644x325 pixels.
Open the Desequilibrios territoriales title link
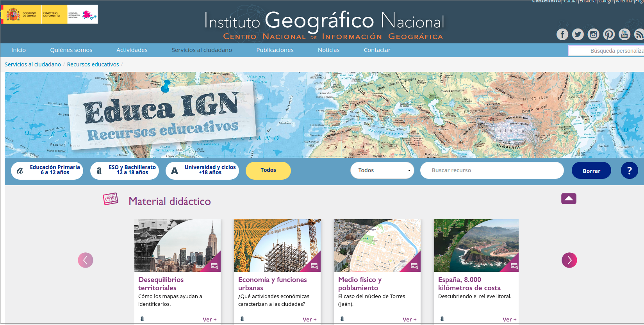click(161, 284)
